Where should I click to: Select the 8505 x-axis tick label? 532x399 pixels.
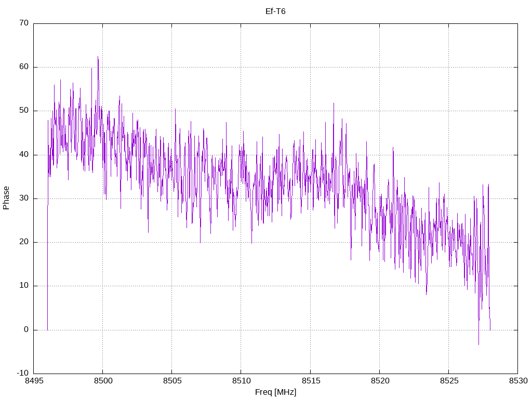point(172,381)
